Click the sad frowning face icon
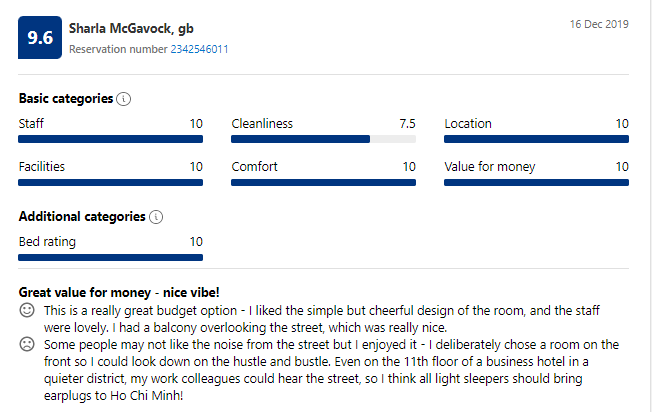Viewport: 652px width, 412px height. coord(27,344)
